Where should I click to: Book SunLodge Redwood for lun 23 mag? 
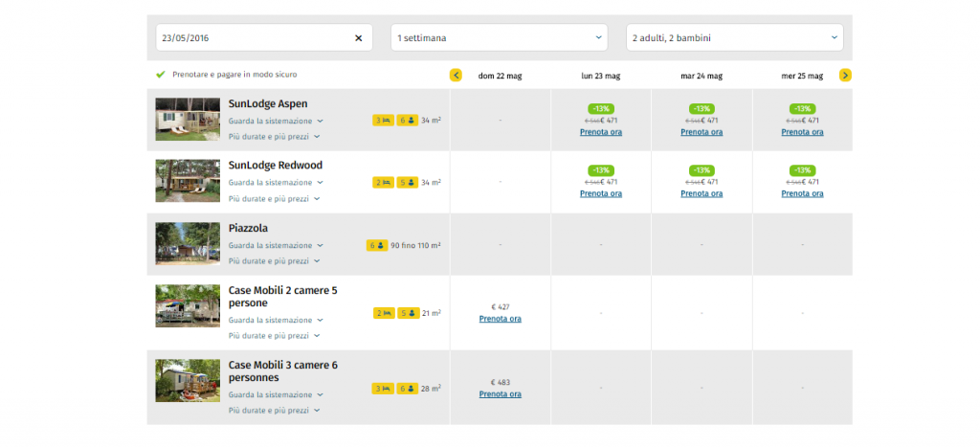pyautogui.click(x=601, y=193)
